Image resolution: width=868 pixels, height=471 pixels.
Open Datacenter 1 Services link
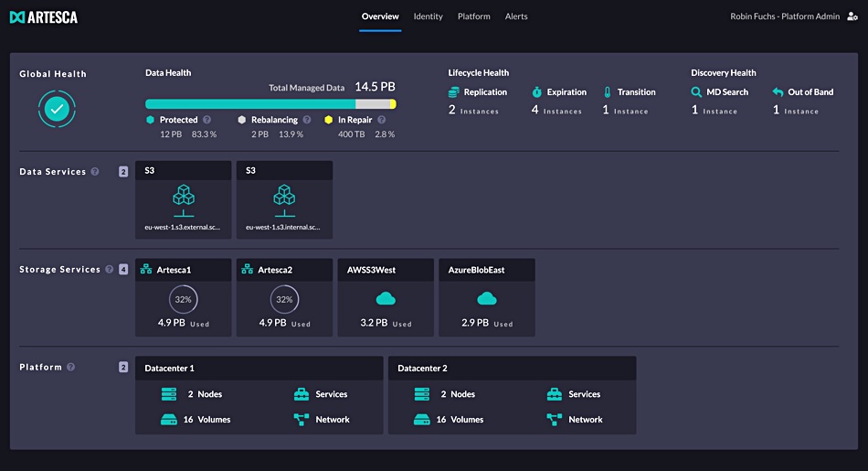point(332,394)
